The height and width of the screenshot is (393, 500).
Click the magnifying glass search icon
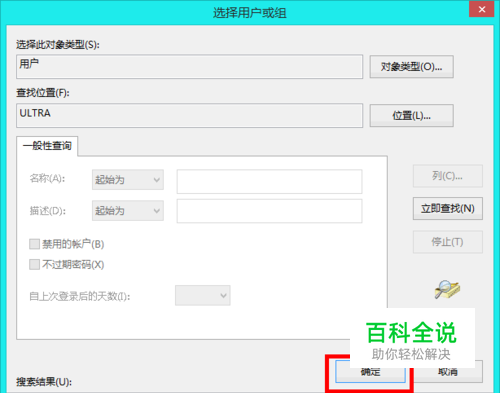[447, 289]
